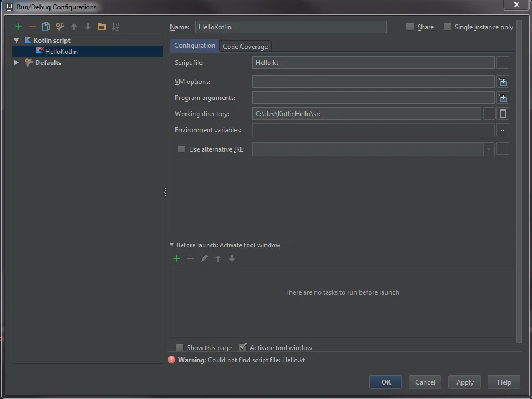Edit the before launch task
Image resolution: width=532 pixels, height=399 pixels.
coord(204,259)
